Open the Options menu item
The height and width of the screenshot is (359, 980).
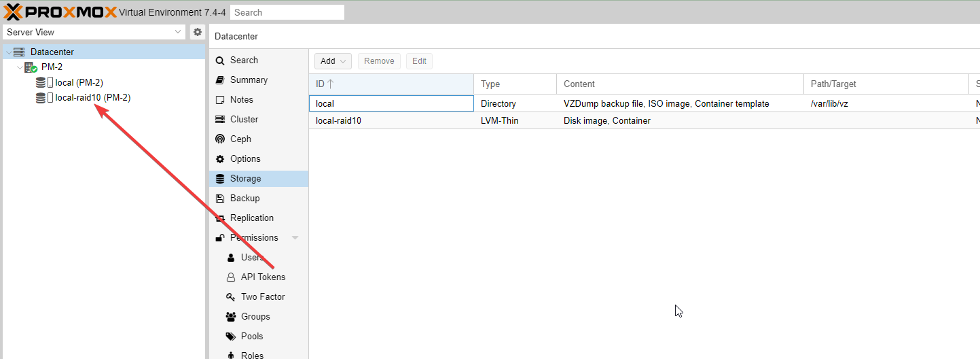click(258, 159)
